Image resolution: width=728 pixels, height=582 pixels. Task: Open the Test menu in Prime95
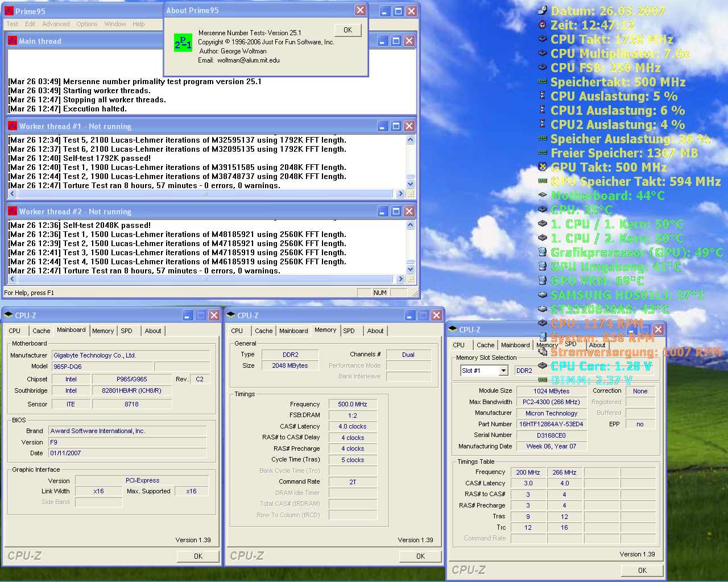13,24
